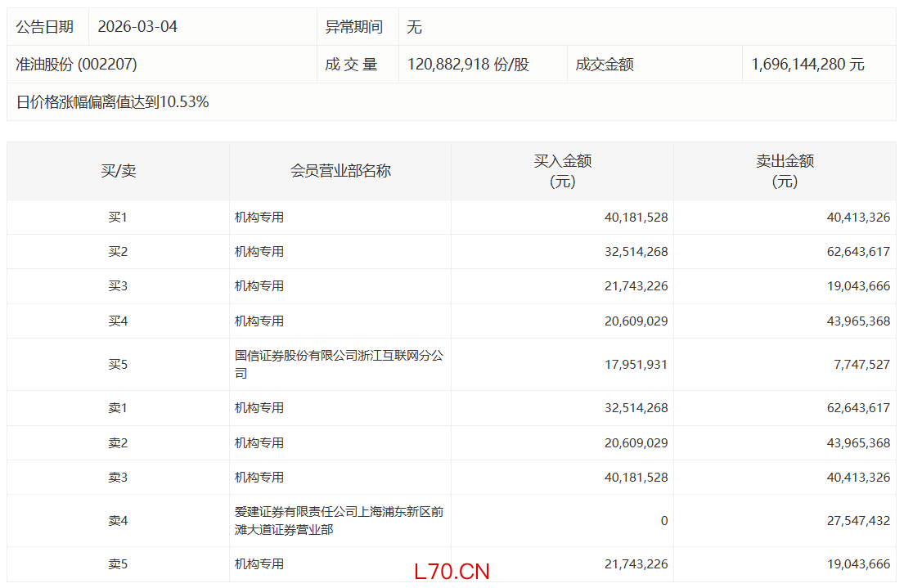Select the 买1 row label

point(118,218)
